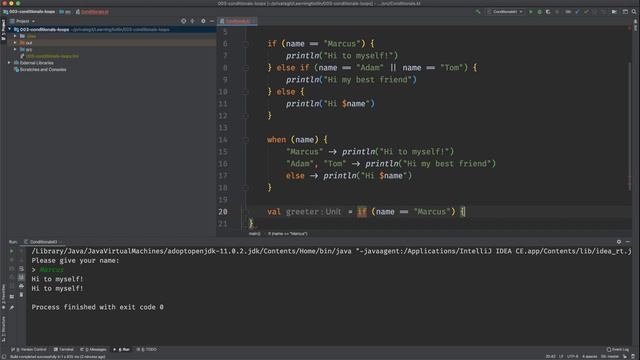Click the pin tab icon in Run panel
640x360 pixels.
(12, 307)
